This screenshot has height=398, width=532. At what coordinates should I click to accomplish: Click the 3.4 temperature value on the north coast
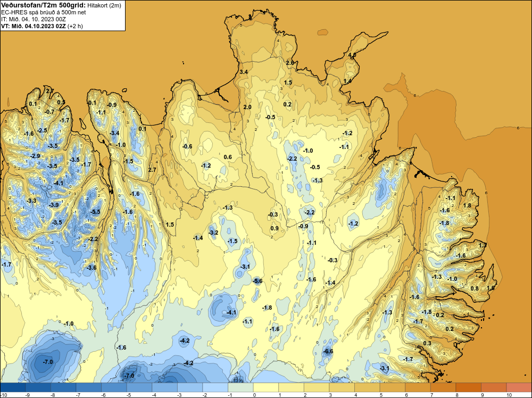click(244, 72)
